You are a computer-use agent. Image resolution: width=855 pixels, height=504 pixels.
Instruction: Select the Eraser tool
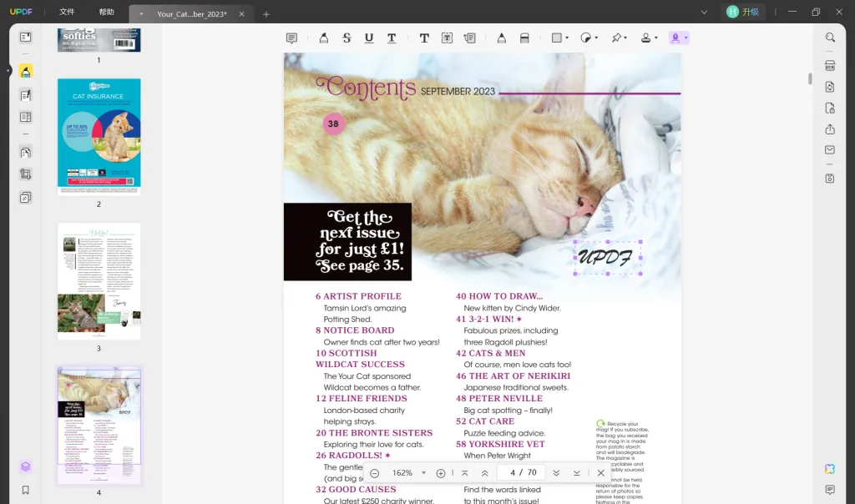[524, 38]
